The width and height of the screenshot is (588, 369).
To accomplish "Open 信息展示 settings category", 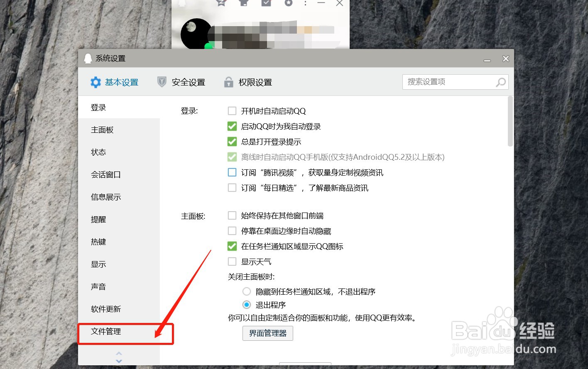I will [119, 197].
